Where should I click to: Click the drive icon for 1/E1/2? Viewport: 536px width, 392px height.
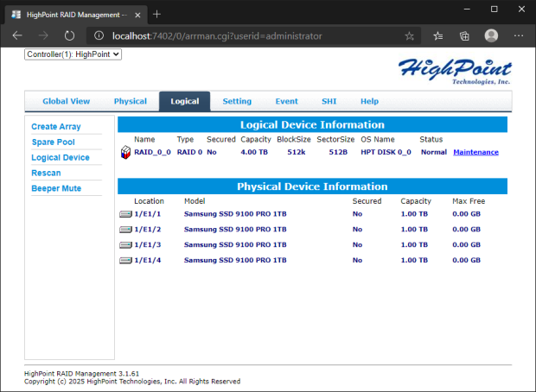(125, 229)
